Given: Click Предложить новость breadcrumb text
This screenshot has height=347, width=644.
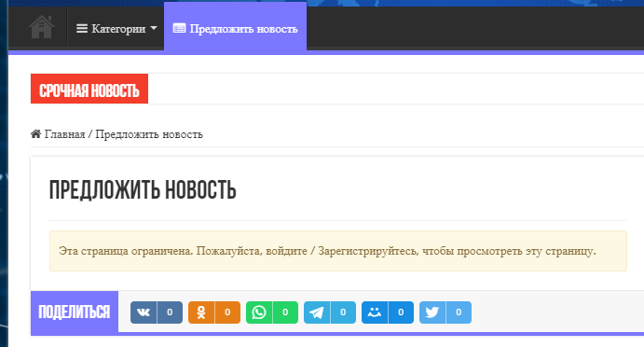Looking at the screenshot, I should coord(149,134).
